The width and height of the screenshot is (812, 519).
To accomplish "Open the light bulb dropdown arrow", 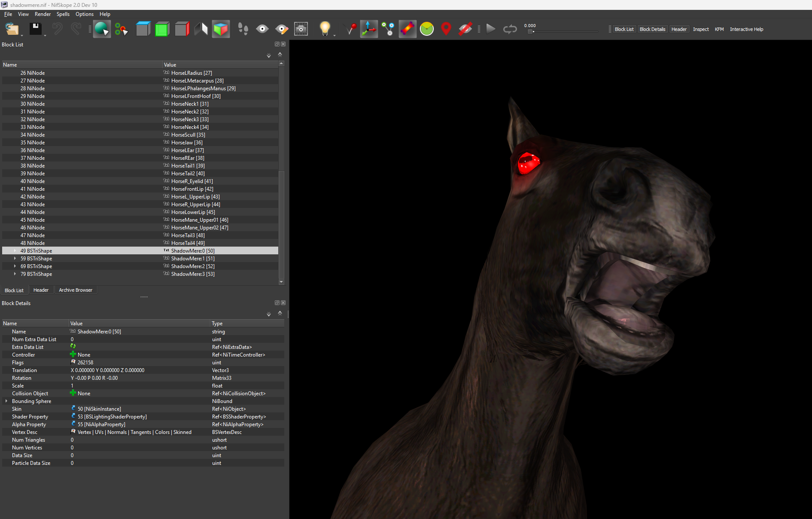I will pos(335,35).
